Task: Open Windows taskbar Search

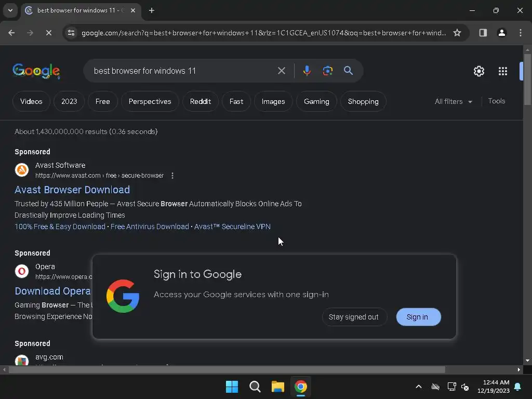Action: pos(255,387)
